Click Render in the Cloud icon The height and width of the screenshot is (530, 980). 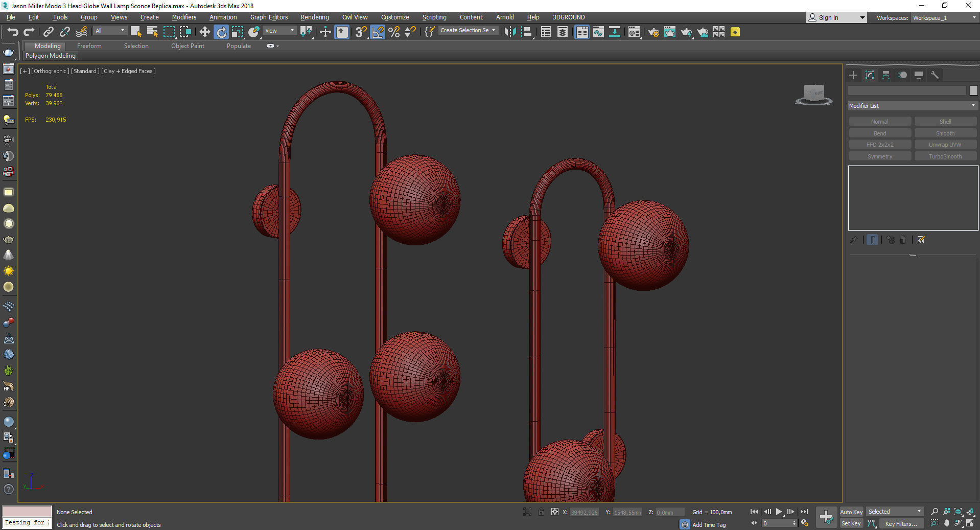tap(703, 32)
